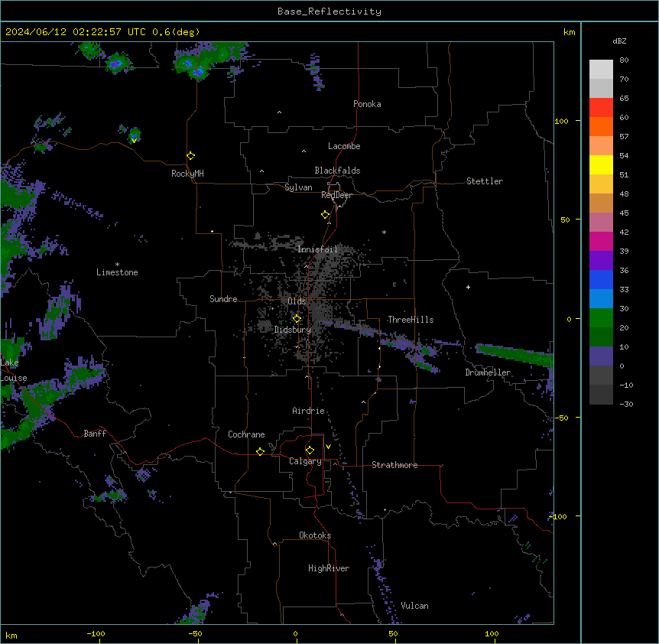
Task: Select the bright yellow band in dBZ legend
Action: point(601,164)
